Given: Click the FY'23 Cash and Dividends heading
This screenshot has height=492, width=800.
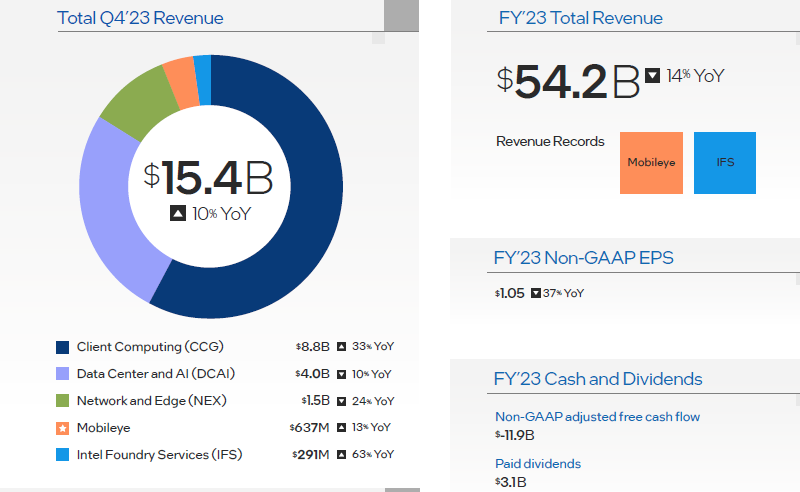Looking at the screenshot, I should [598, 379].
